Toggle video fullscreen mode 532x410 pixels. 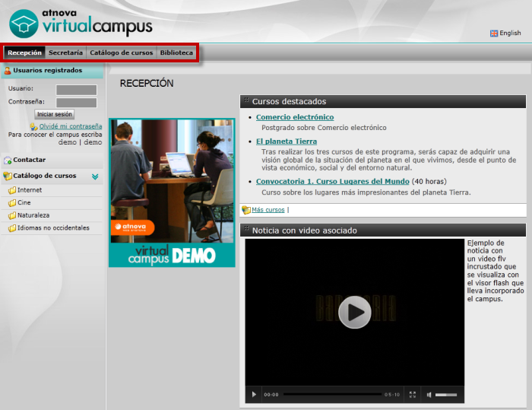[413, 394]
